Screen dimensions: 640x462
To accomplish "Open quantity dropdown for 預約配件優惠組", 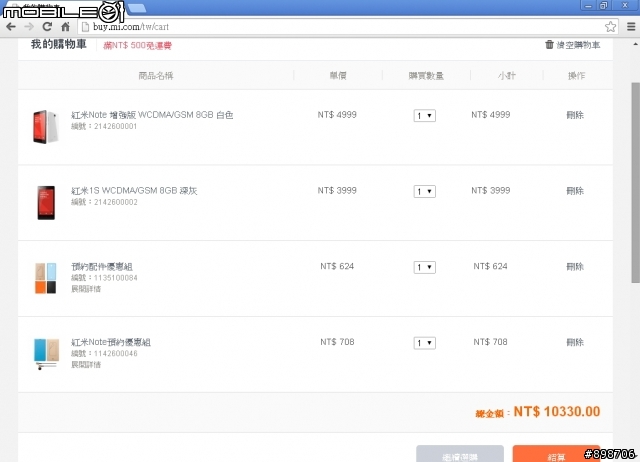I will [424, 267].
